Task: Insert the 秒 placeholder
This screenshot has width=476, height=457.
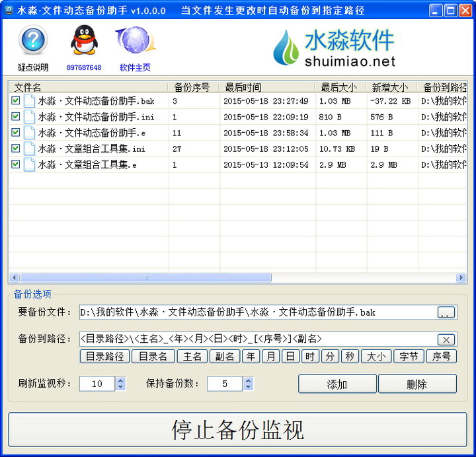Action: (x=350, y=357)
